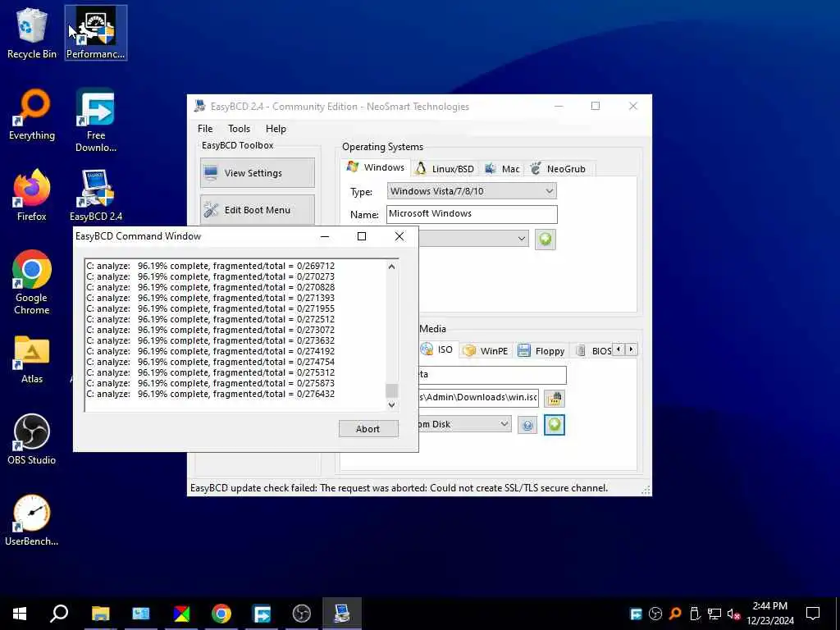840x630 pixels.
Task: Maximize the EasyBCD Command Window
Action: coord(362,236)
